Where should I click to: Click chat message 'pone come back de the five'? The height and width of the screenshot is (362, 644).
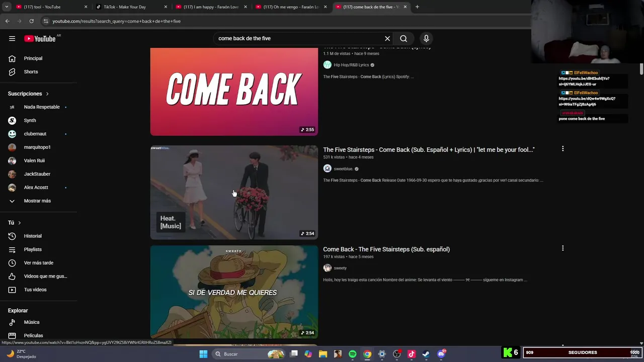point(582,119)
